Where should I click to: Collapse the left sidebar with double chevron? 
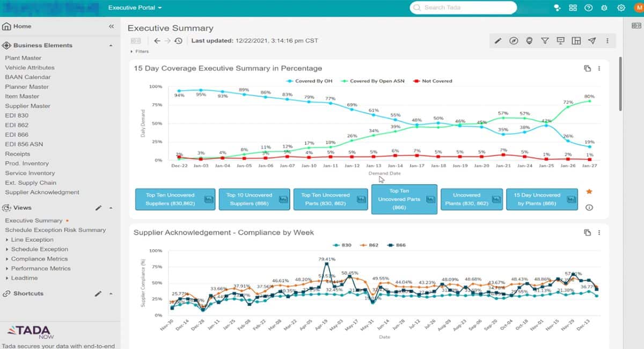tap(111, 26)
